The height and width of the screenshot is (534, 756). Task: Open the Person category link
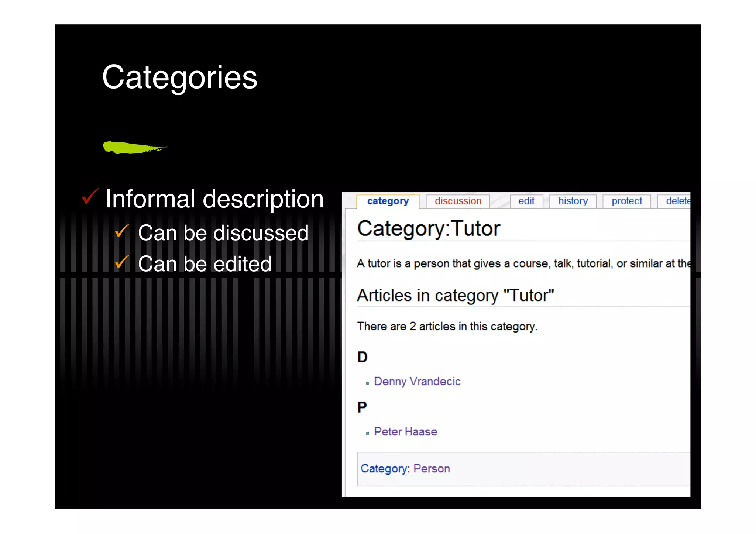432,469
